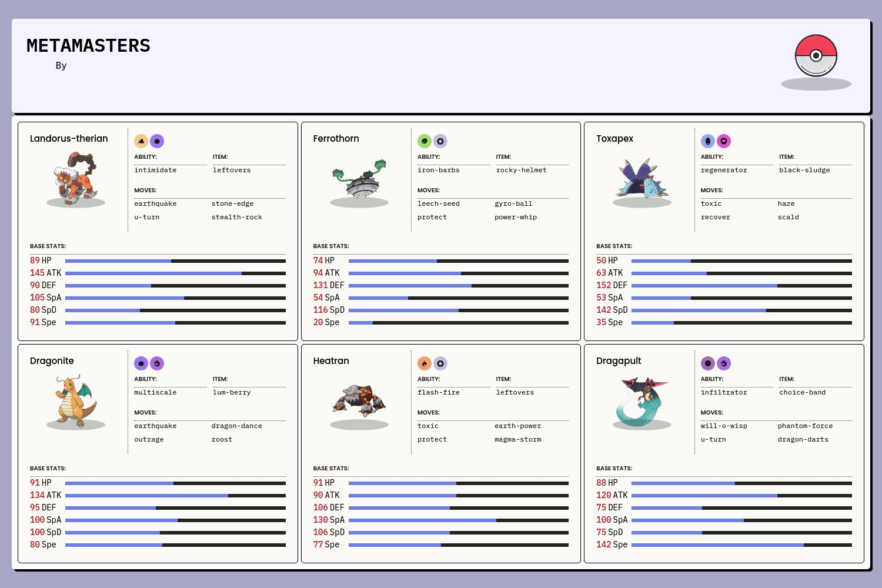Image resolution: width=882 pixels, height=588 pixels.
Task: Select Dragapult's ghost type icon
Action: (x=708, y=363)
